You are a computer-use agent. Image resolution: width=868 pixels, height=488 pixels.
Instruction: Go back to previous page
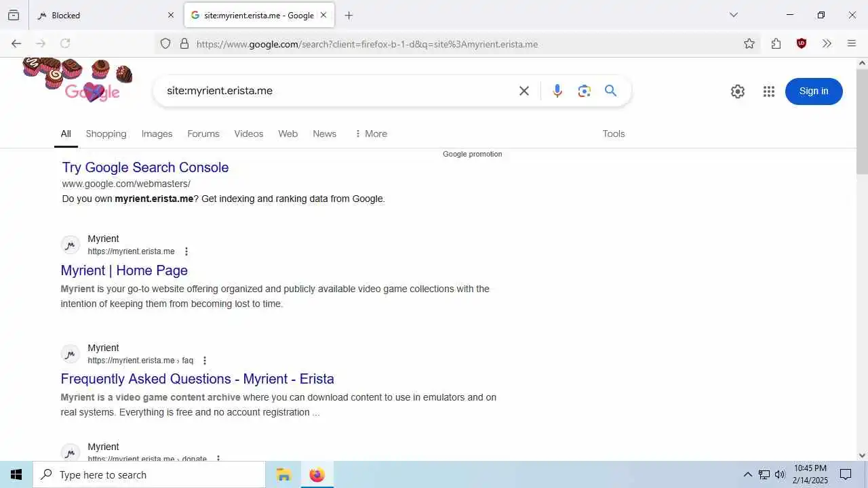pos(16,43)
